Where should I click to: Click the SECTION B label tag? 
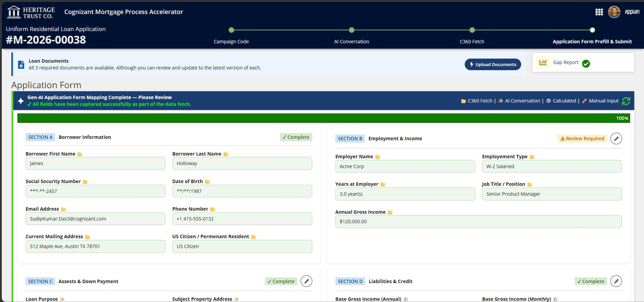tap(350, 138)
